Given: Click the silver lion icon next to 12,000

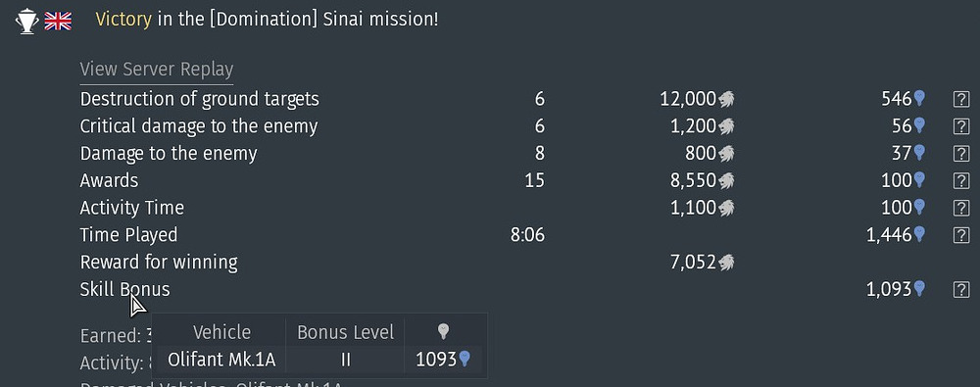Looking at the screenshot, I should point(725,99).
